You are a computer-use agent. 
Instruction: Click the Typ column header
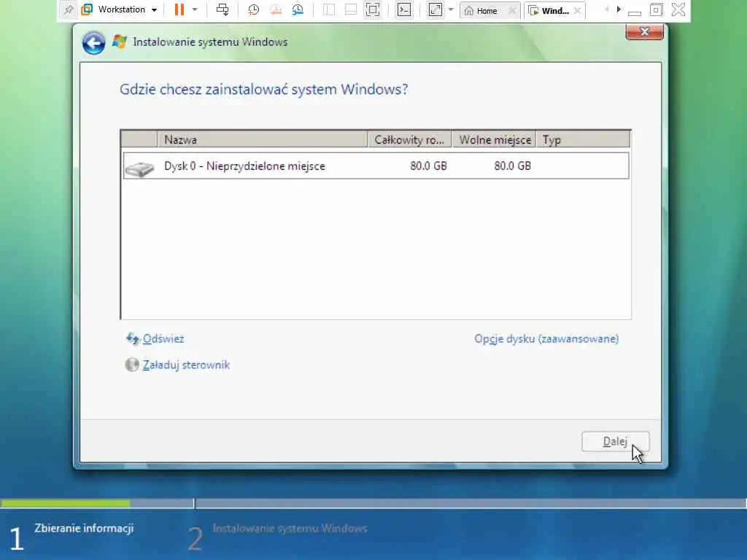(x=583, y=139)
